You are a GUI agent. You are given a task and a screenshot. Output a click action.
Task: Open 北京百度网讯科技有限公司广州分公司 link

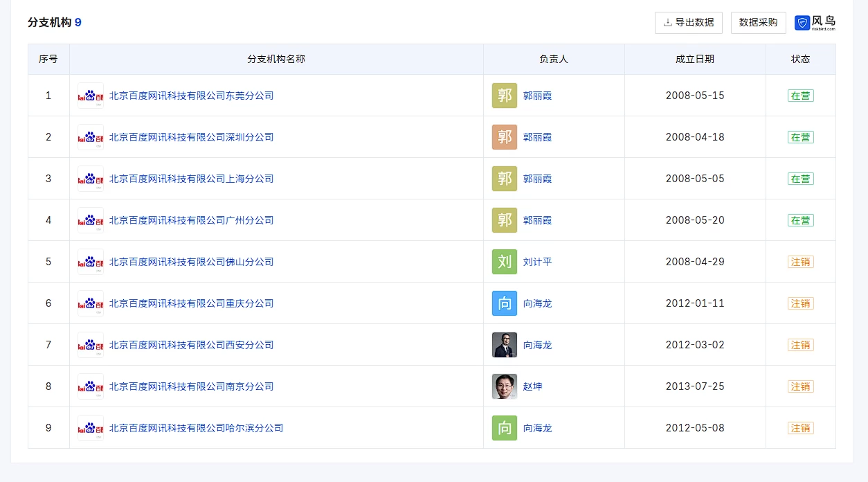click(x=191, y=220)
